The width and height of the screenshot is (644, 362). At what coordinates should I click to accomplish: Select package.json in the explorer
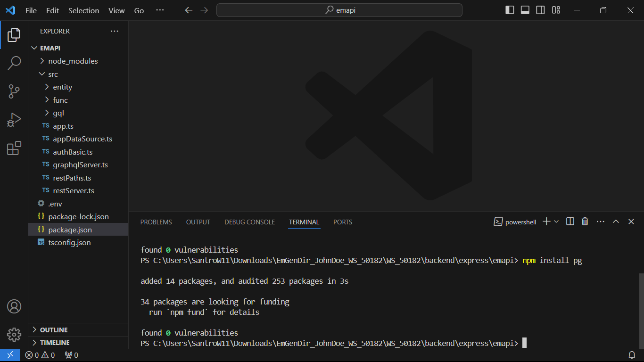tap(78, 230)
